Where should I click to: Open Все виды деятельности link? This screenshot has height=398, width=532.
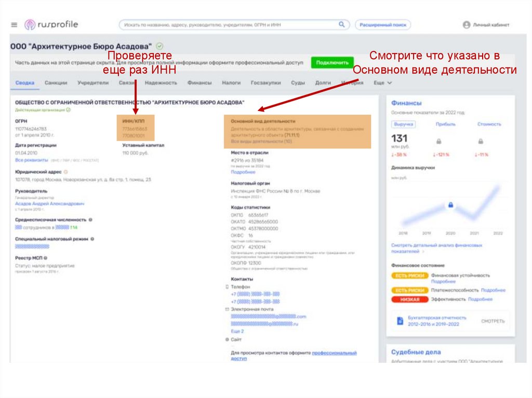point(261,141)
